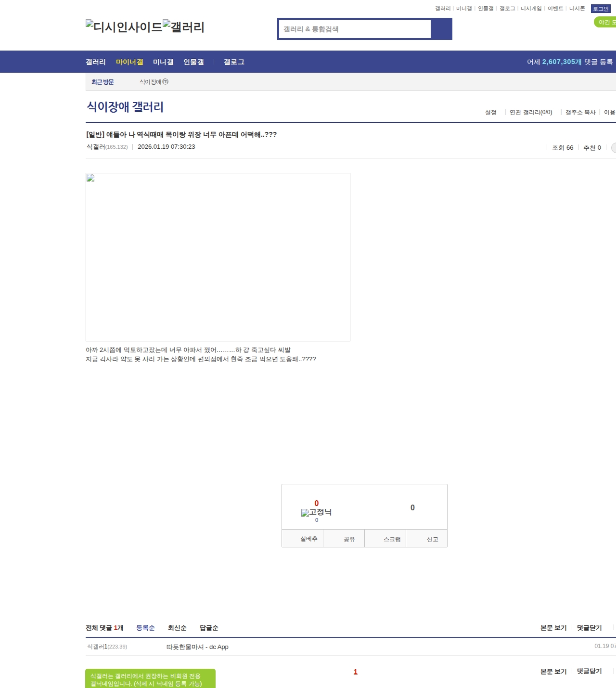Select 등록순 comment sorting

click(x=146, y=628)
